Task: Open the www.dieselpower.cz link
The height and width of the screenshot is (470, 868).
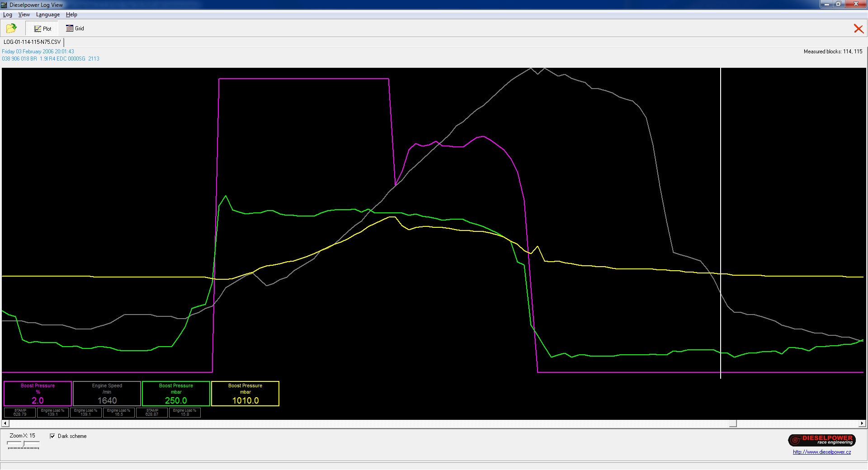Action: click(821, 452)
